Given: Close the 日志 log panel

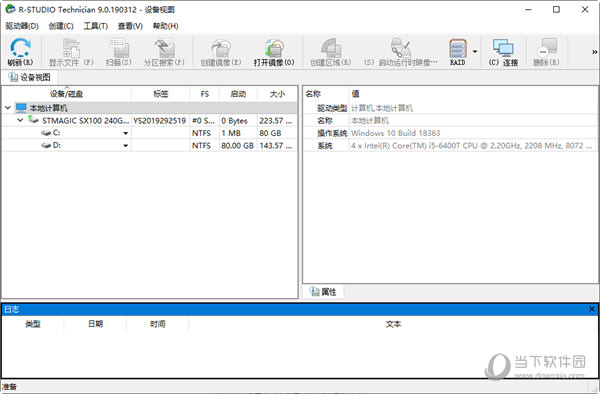Looking at the screenshot, I should 592,309.
